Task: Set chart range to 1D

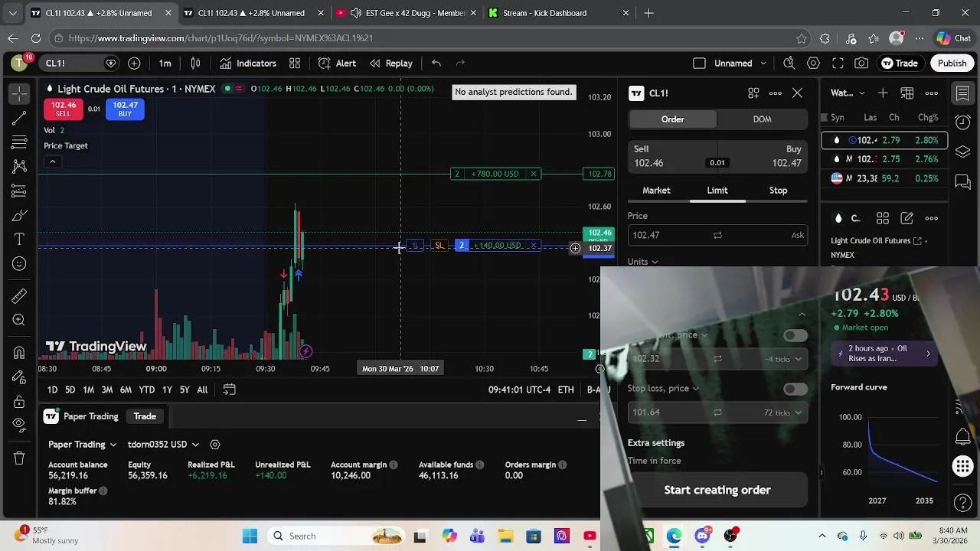Action: [52, 390]
